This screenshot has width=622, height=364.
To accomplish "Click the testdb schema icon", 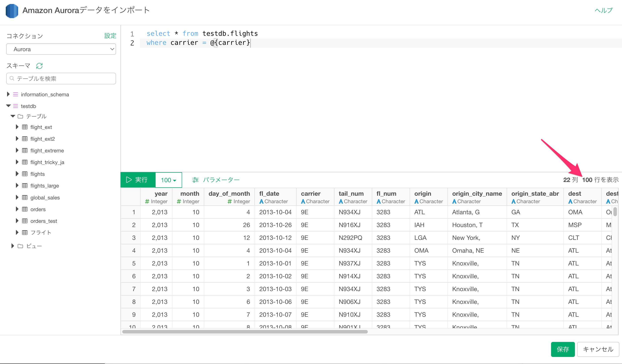I will [x=15, y=106].
